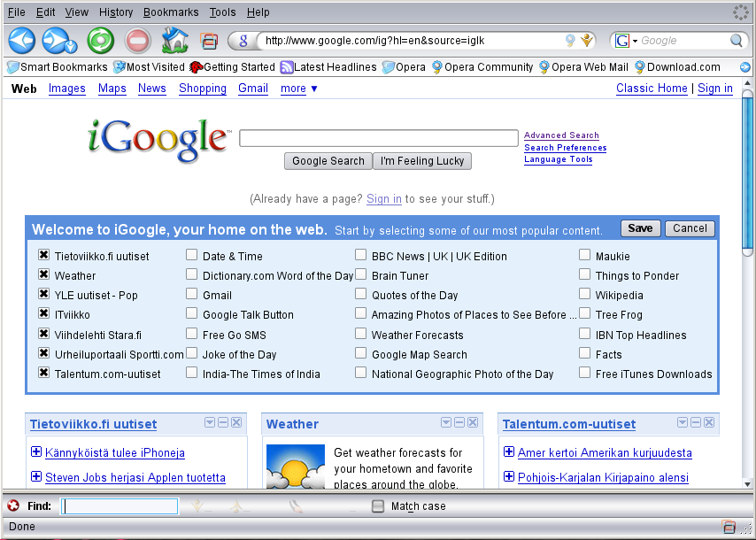The width and height of the screenshot is (756, 540).
Task: Expand Steven Jobs herjasi Applen story
Action: [36, 477]
